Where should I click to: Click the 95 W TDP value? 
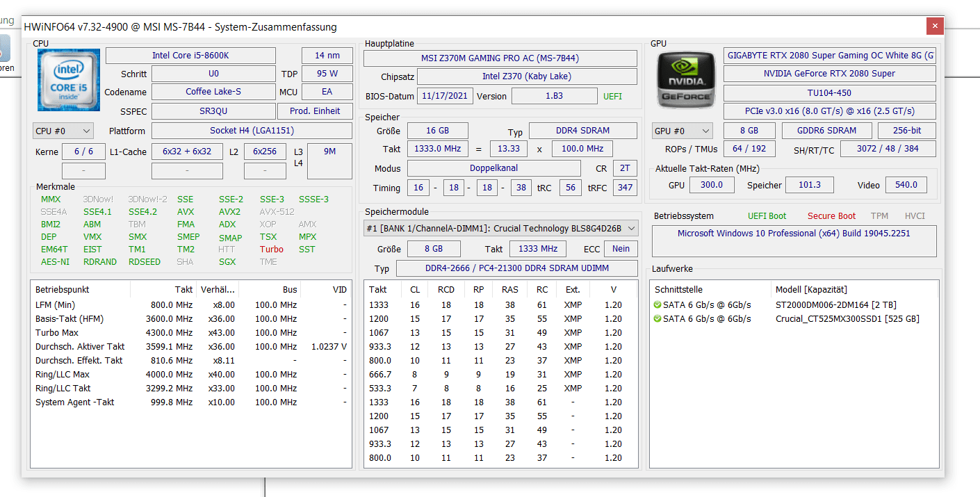(327, 74)
